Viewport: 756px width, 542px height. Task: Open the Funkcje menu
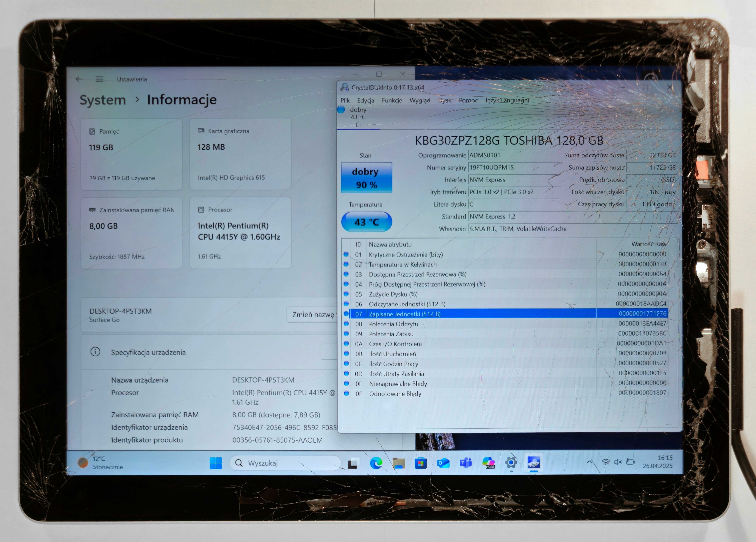(392, 100)
